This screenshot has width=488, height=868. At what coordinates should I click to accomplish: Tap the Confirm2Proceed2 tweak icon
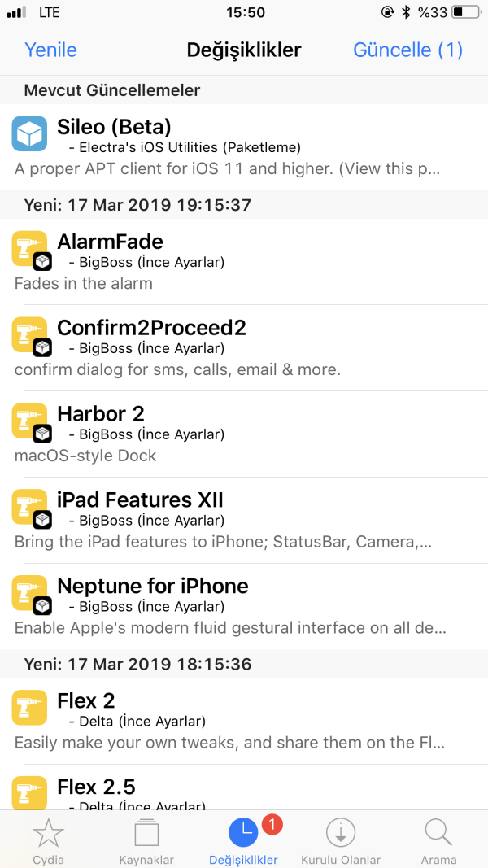point(29,334)
